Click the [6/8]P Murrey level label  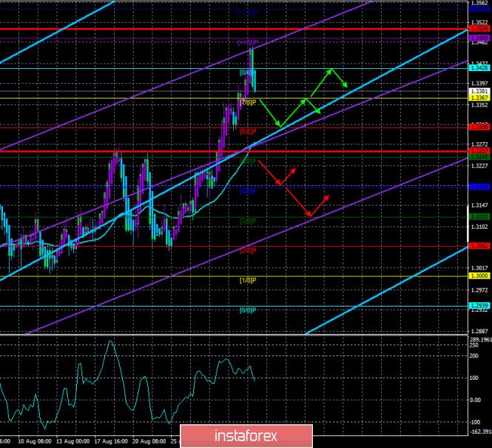pyautogui.click(x=248, y=132)
